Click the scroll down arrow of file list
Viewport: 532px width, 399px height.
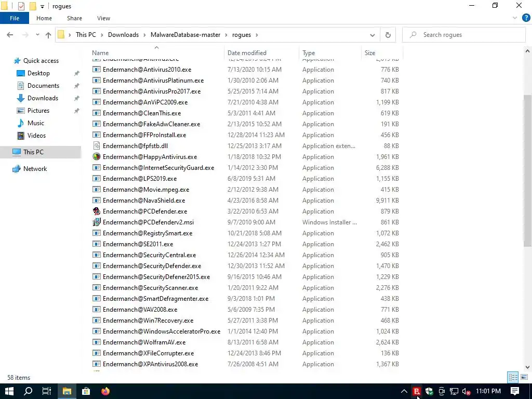coord(527,367)
